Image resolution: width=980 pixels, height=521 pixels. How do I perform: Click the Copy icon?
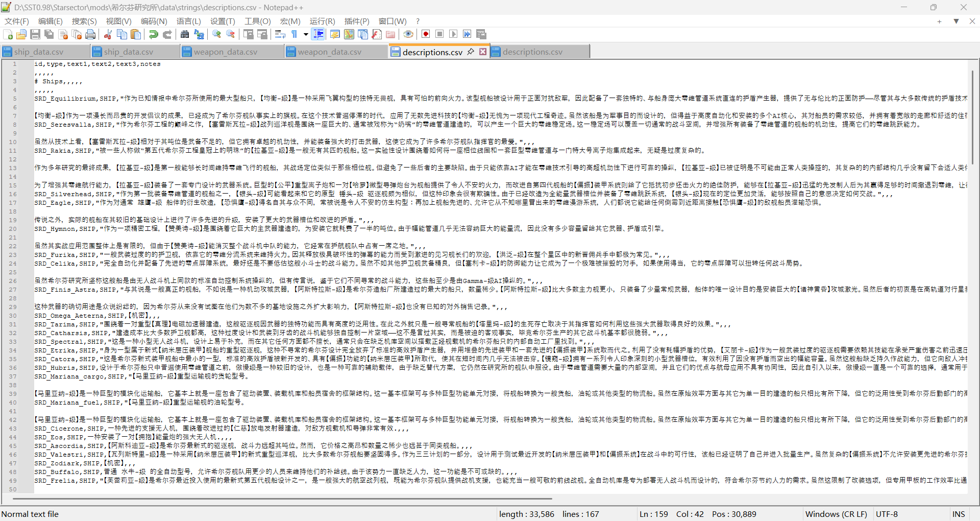click(x=122, y=34)
